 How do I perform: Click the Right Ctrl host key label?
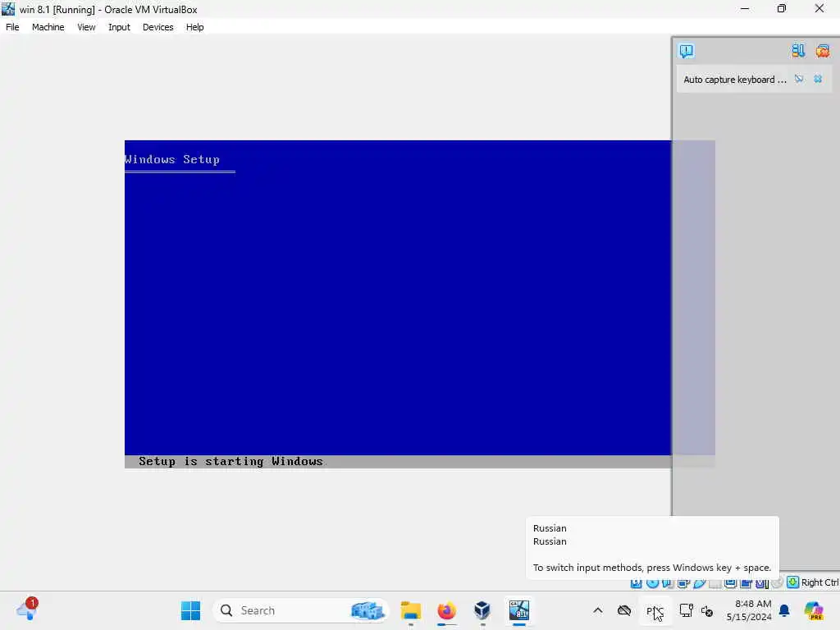coord(820,582)
